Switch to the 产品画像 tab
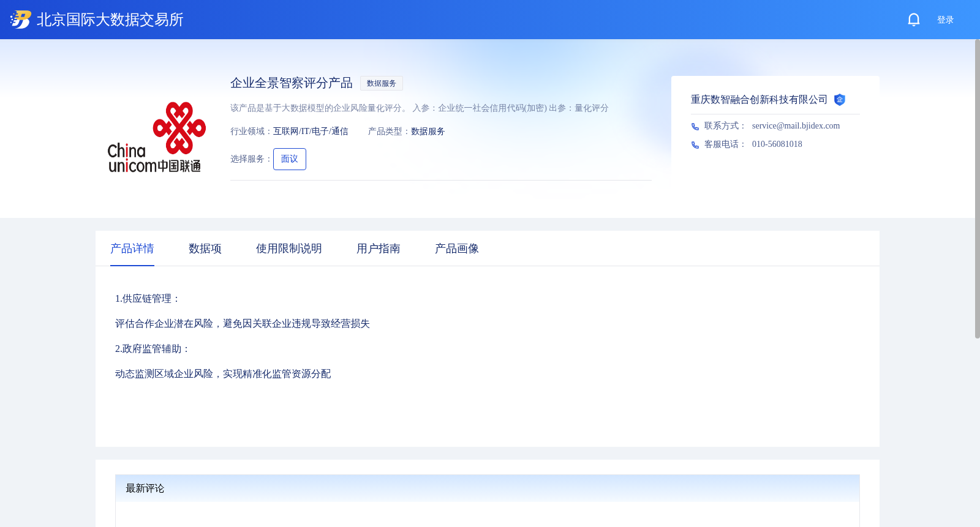This screenshot has width=980, height=527. [x=457, y=249]
